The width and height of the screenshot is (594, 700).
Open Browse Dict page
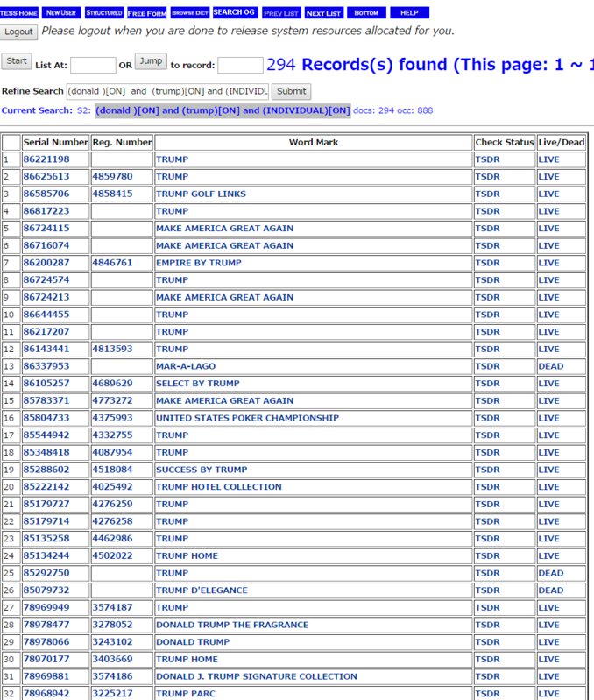(189, 13)
